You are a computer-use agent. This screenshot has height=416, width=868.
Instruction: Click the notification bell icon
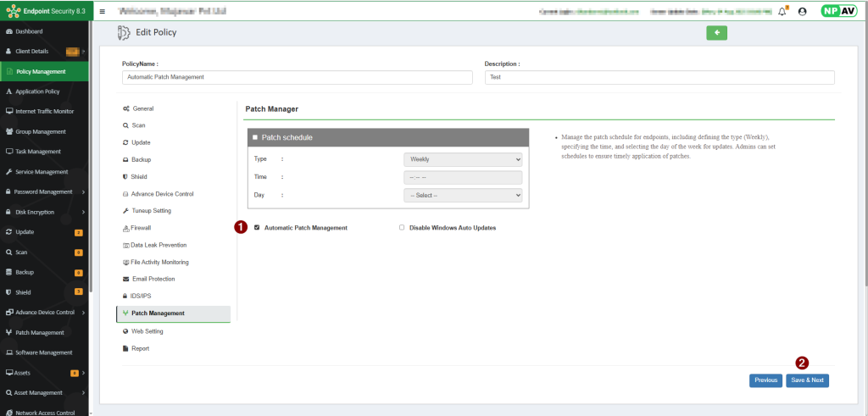pos(782,12)
